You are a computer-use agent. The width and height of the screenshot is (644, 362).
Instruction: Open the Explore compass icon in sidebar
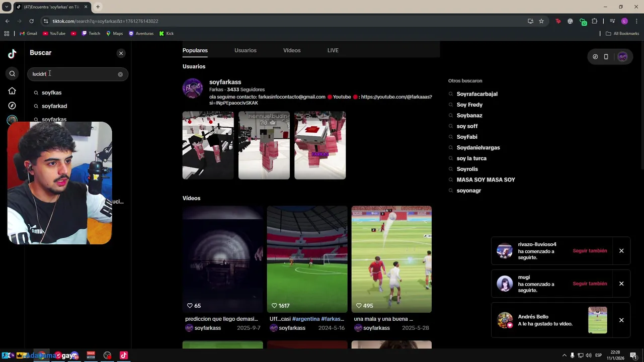coord(12,106)
